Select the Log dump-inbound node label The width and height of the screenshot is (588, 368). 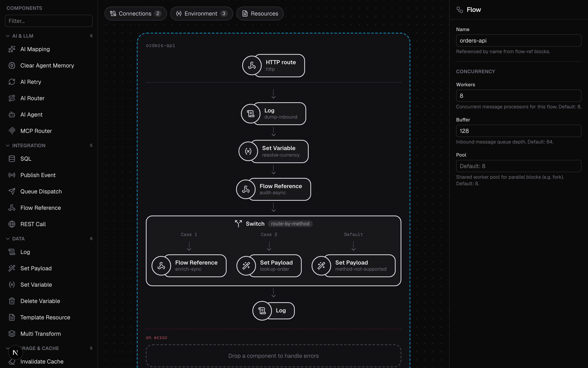tap(281, 114)
